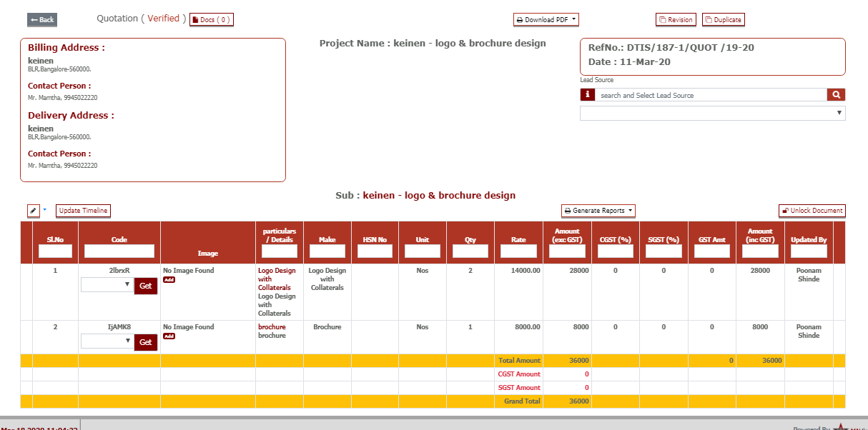Click the Rate filter input
Viewport: 868px width, 430px height.
tap(518, 251)
